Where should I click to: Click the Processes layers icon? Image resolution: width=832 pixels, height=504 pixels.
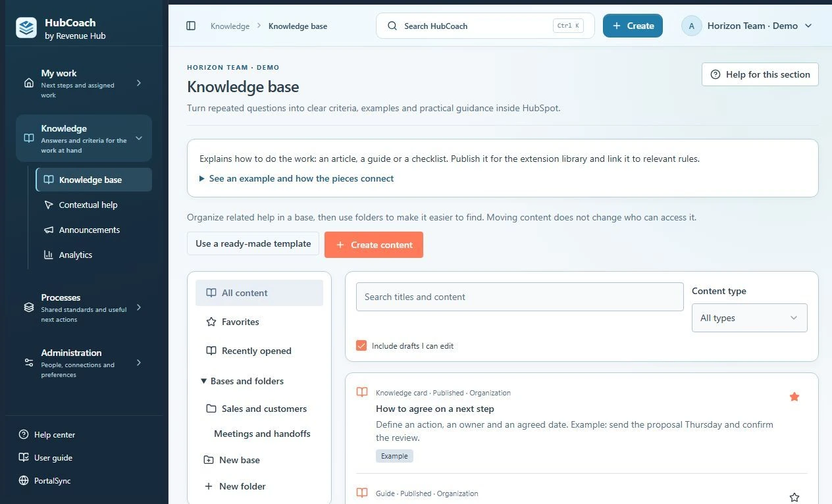pyautogui.click(x=28, y=307)
